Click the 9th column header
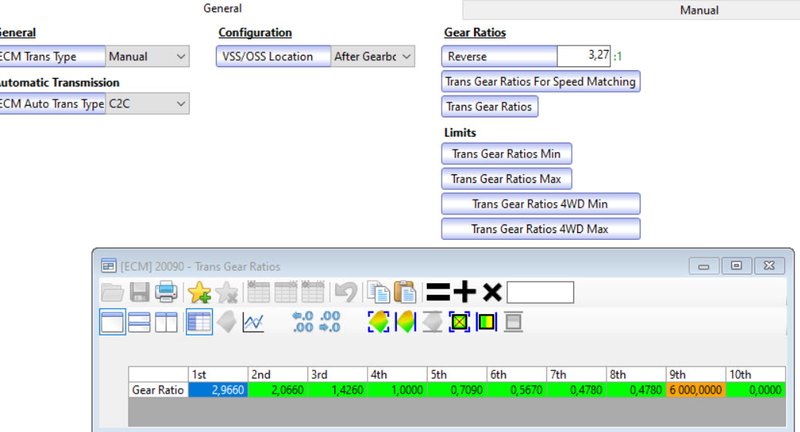This screenshot has height=432, width=800. tap(695, 374)
